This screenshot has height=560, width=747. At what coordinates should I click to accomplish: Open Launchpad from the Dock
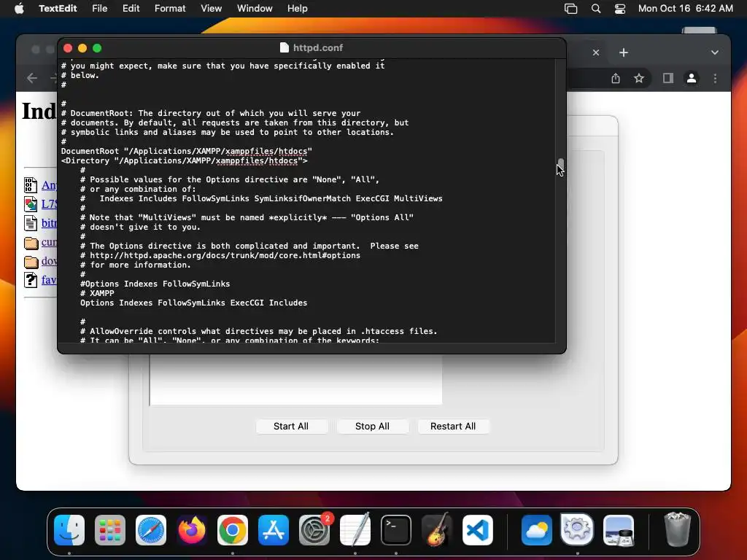pyautogui.click(x=110, y=530)
